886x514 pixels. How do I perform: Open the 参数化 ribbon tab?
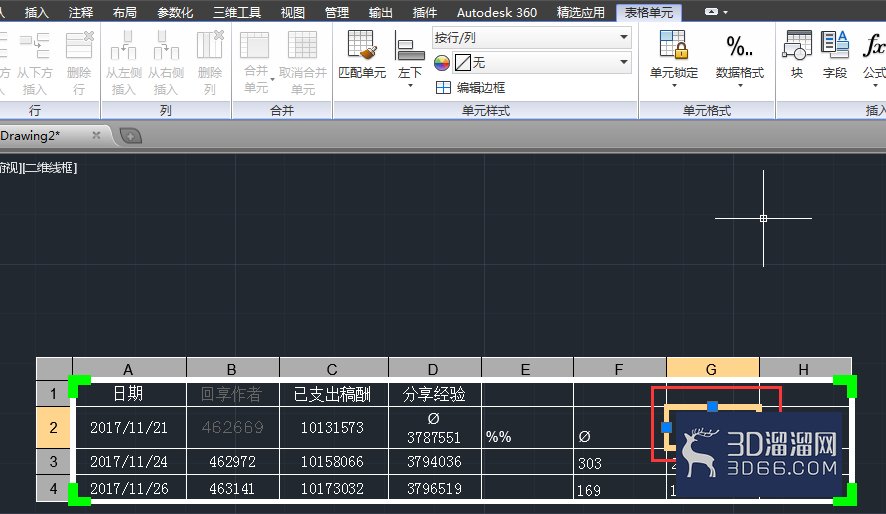point(175,12)
